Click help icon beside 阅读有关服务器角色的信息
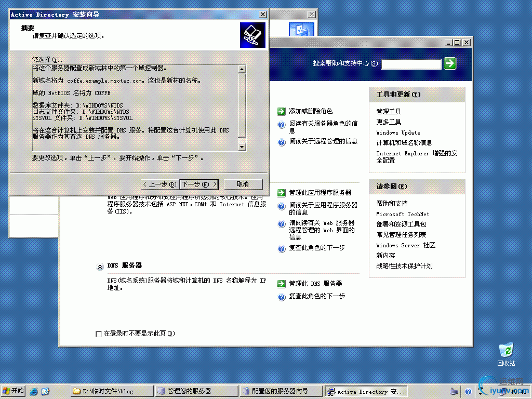Image resolution: width=532 pixels, height=399 pixels. click(x=282, y=125)
